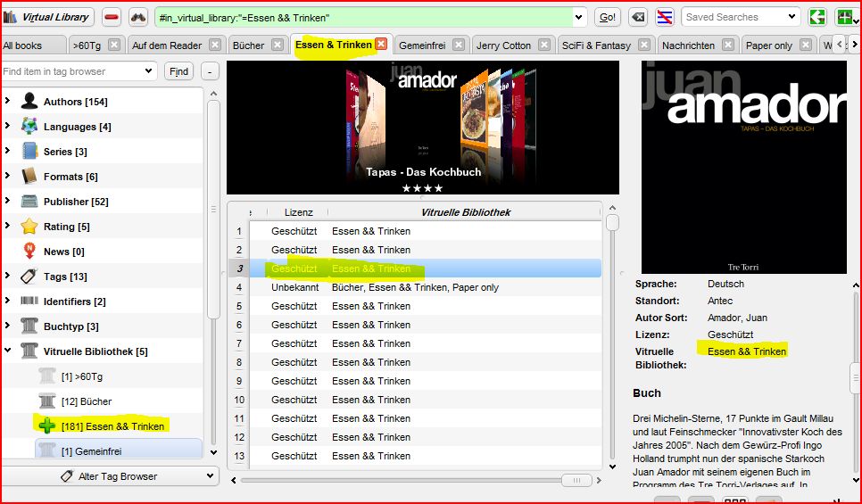Close the Auf dem Reader tab

click(x=216, y=45)
